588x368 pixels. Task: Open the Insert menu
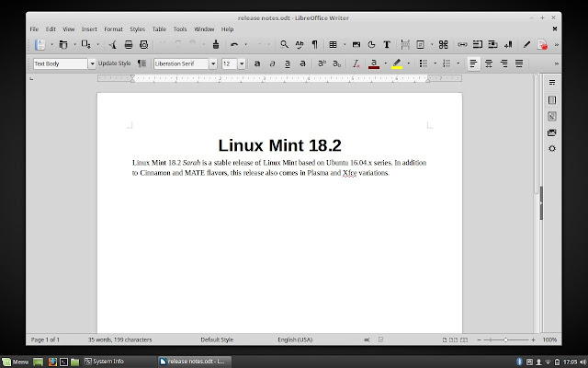89,29
